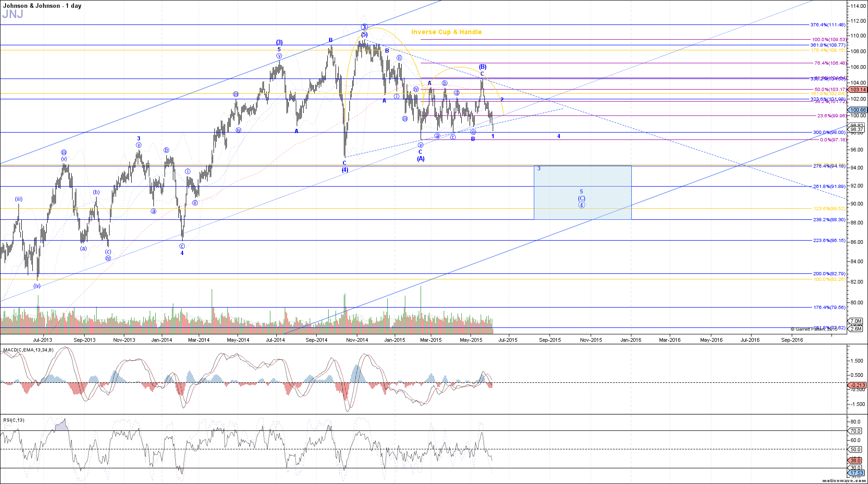Click the Jan-2016 date axis label
This screenshot has width=868, height=484.
[631, 340]
